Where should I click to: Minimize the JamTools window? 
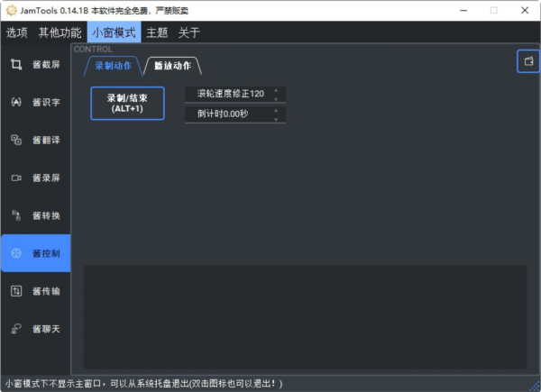click(463, 10)
